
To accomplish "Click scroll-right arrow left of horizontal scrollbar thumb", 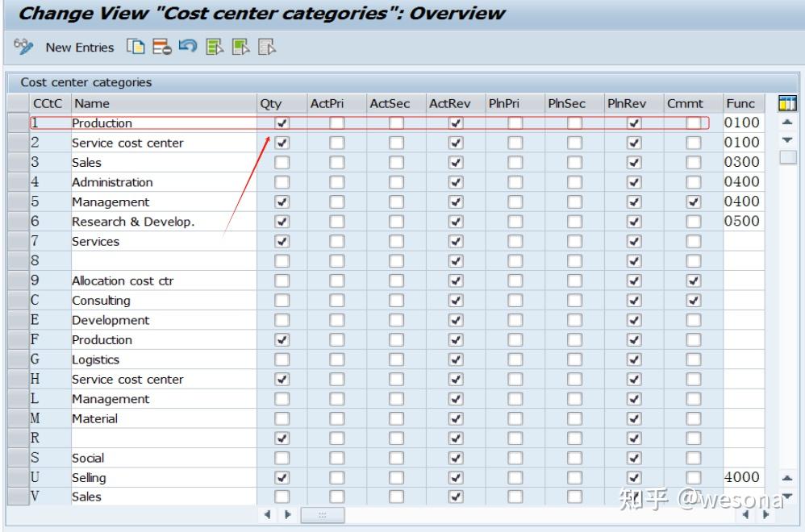I will tap(287, 514).
